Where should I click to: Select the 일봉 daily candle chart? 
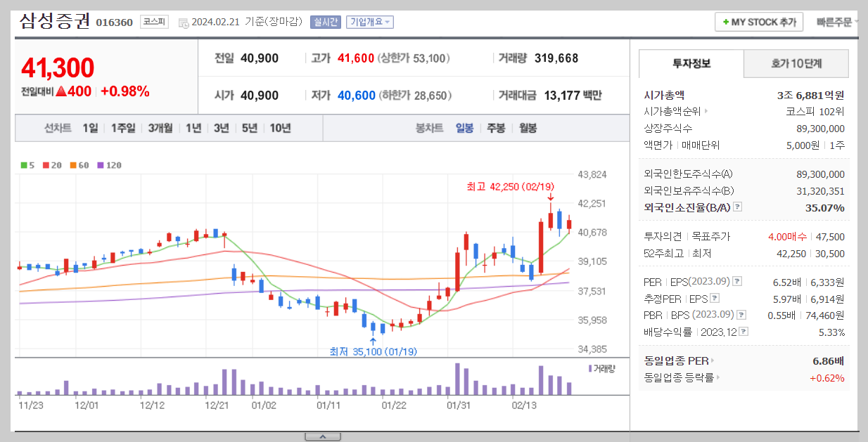coord(464,128)
